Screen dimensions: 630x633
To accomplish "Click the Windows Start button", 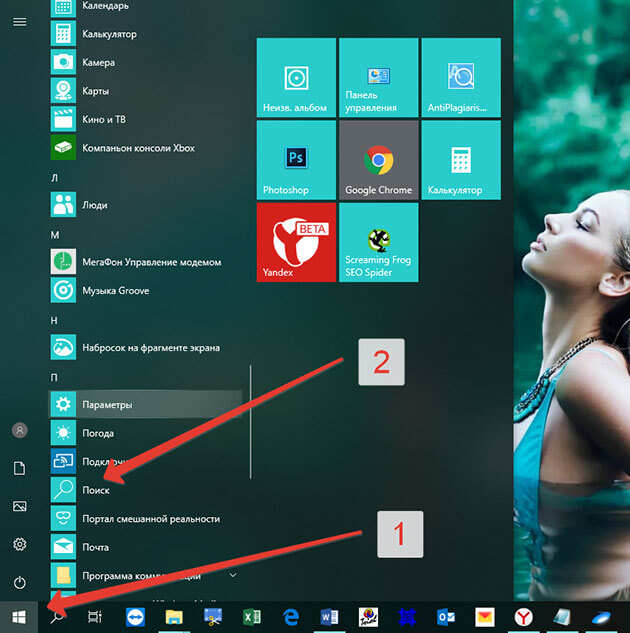I will (x=19, y=617).
